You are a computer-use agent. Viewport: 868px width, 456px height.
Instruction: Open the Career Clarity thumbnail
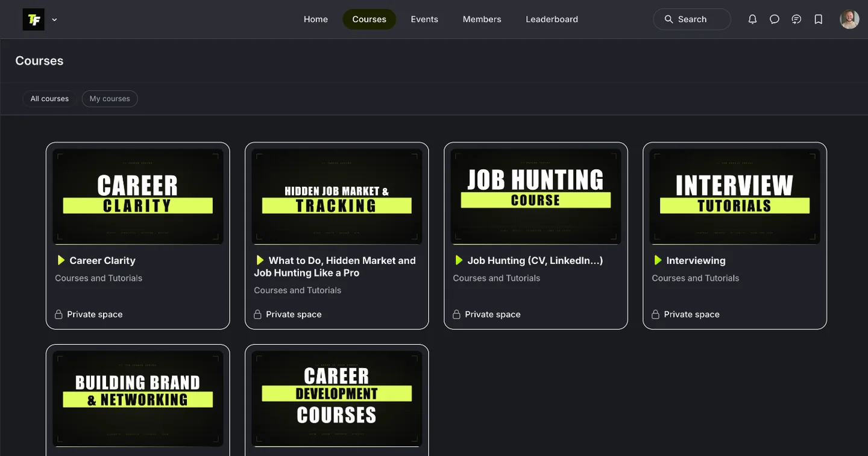pos(138,196)
